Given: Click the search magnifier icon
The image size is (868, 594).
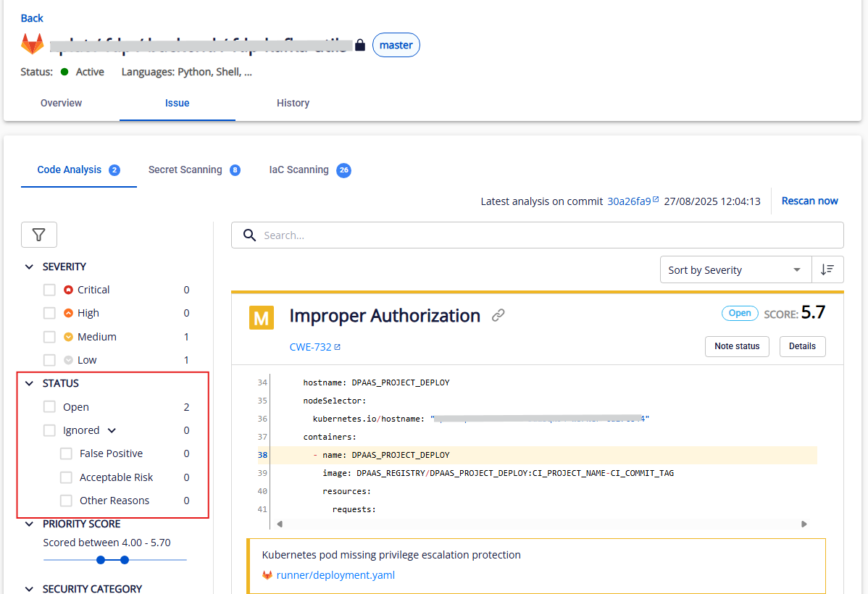Looking at the screenshot, I should tap(250, 235).
